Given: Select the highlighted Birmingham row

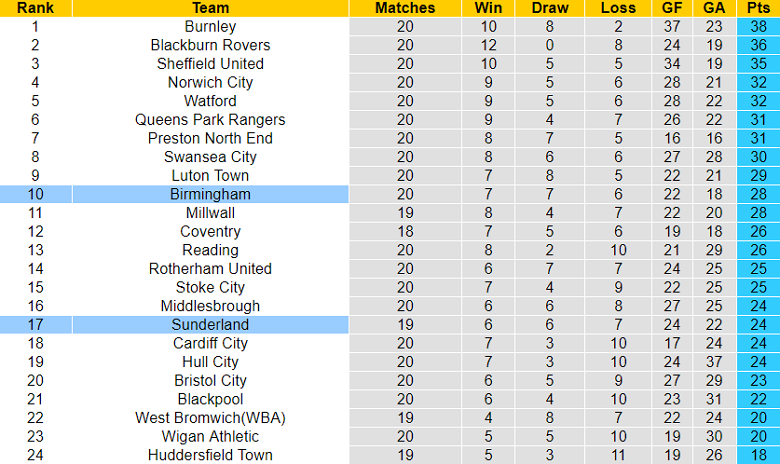Looking at the screenshot, I should (210, 194).
